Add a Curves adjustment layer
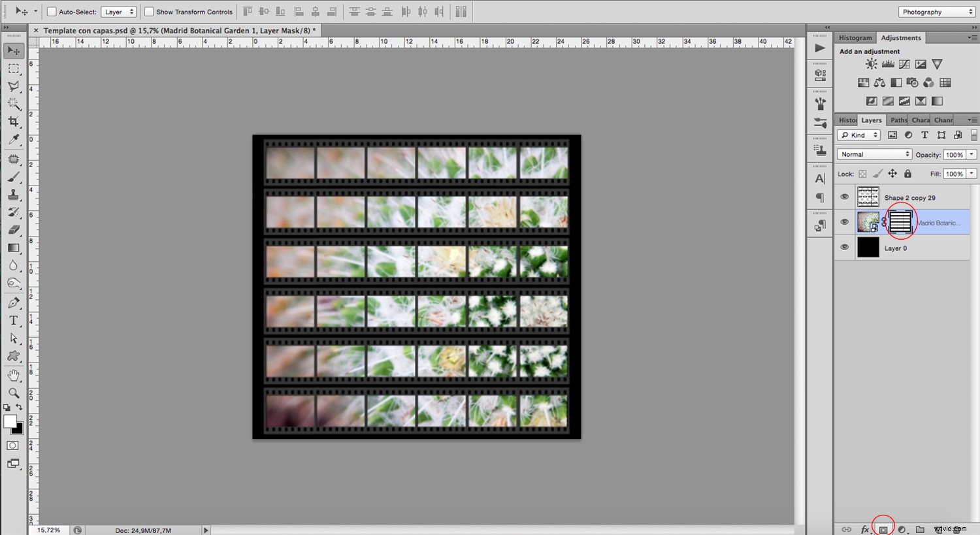The width and height of the screenshot is (980, 535). 904,63
